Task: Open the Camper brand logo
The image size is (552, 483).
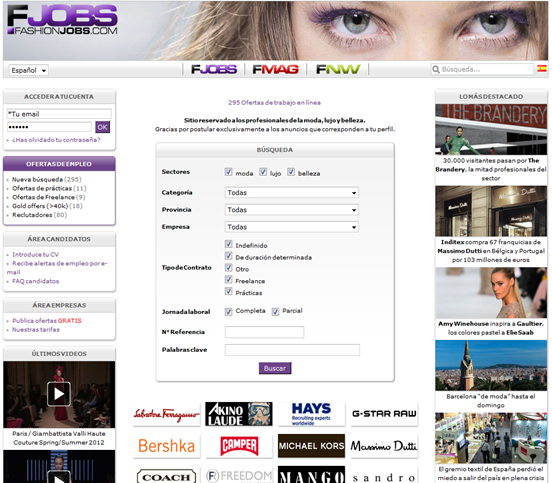Action: coord(239,446)
